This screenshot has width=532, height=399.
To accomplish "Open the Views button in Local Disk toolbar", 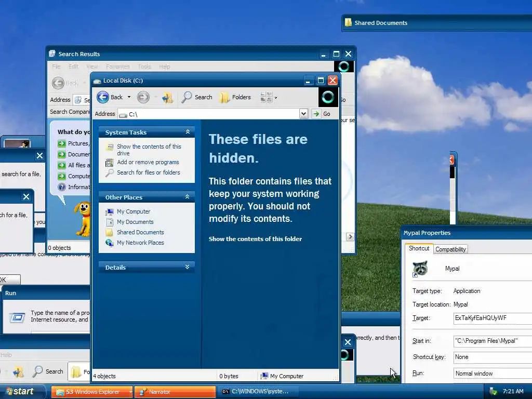I will click(266, 97).
